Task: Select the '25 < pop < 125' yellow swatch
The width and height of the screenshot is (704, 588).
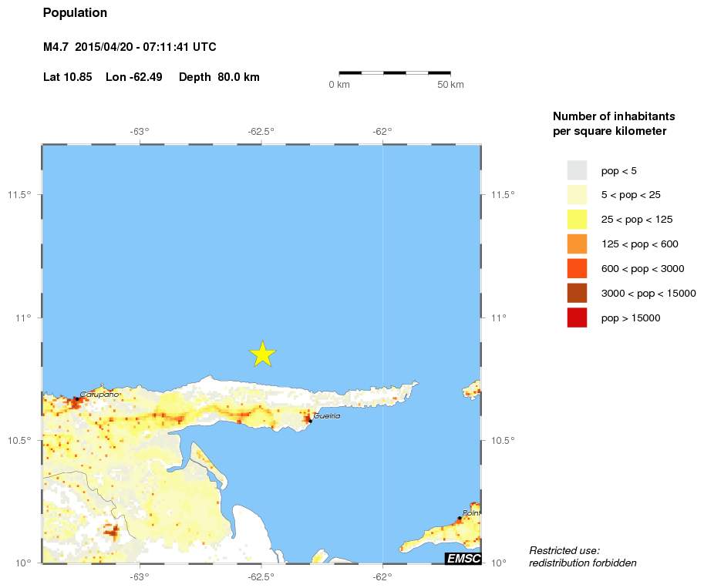Action: [x=577, y=219]
